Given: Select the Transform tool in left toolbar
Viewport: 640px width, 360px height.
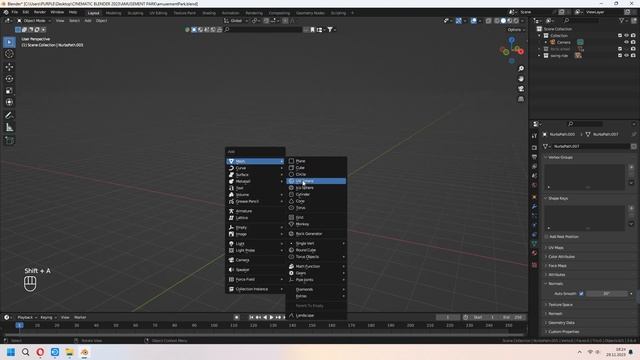Looking at the screenshot, I should click(x=9, y=102).
